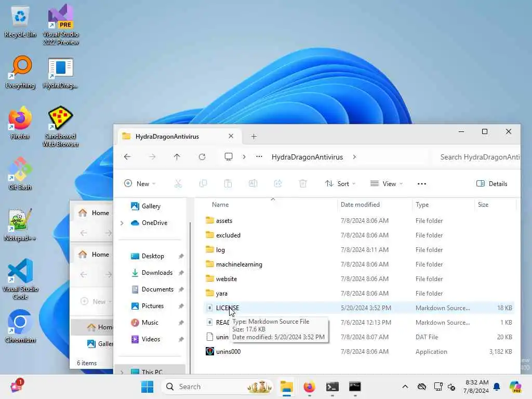Select Desktop in quick access
532x399 pixels.
(x=153, y=256)
